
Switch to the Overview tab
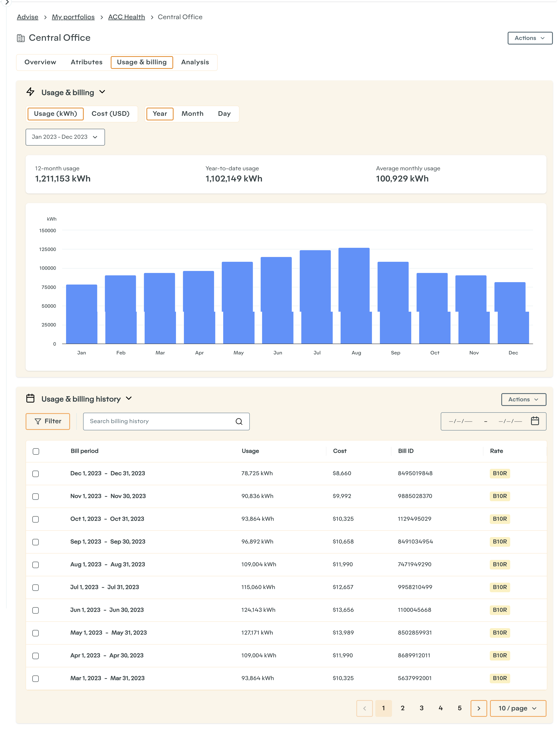point(40,62)
